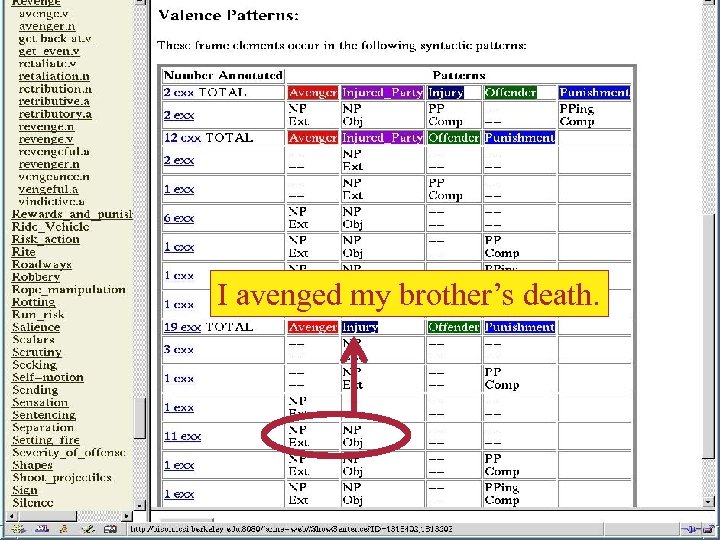Select the Silence frame
The height and width of the screenshot is (540, 720).
(33, 502)
